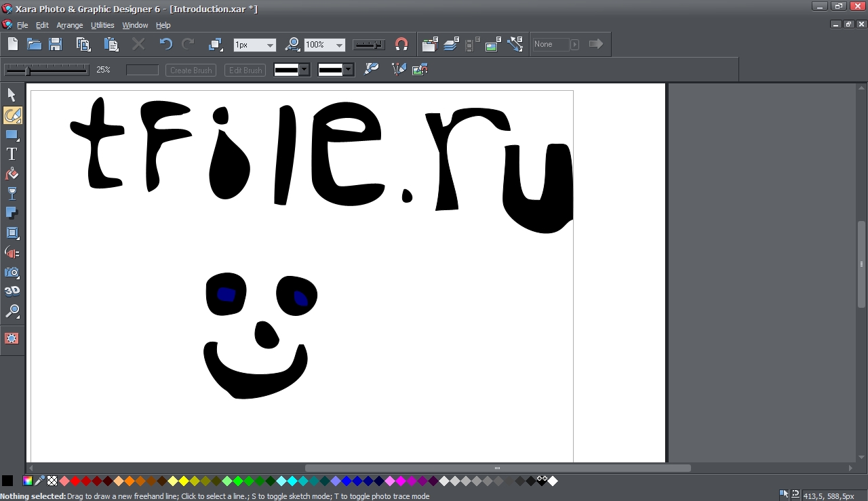868x501 pixels.
Task: Choose the bright red color swatch
Action: (x=75, y=481)
